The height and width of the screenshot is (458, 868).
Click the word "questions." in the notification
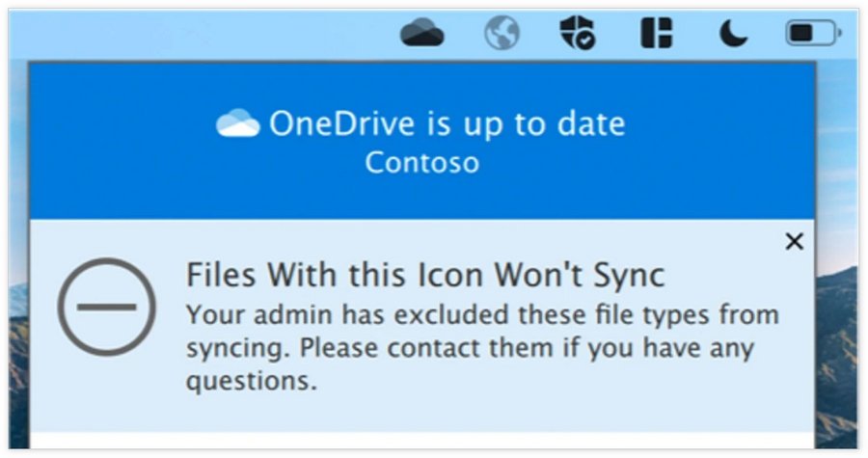(x=251, y=381)
